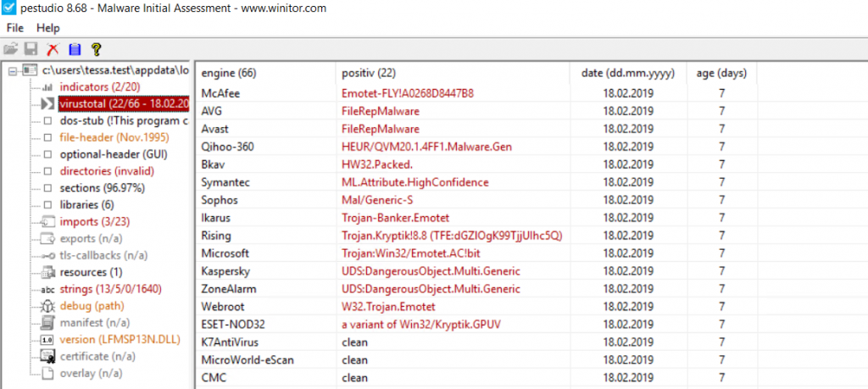The height and width of the screenshot is (389, 868).
Task: Open the Help menu
Action: click(48, 28)
